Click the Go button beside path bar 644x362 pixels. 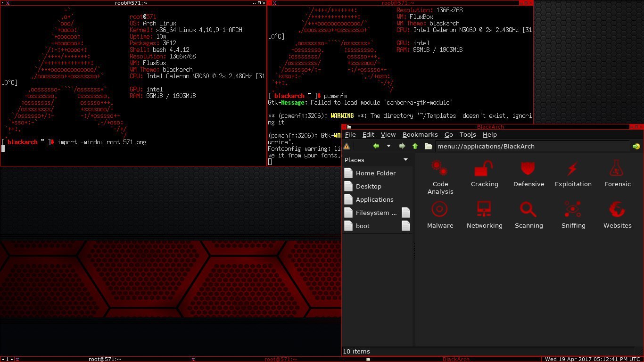[636, 146]
